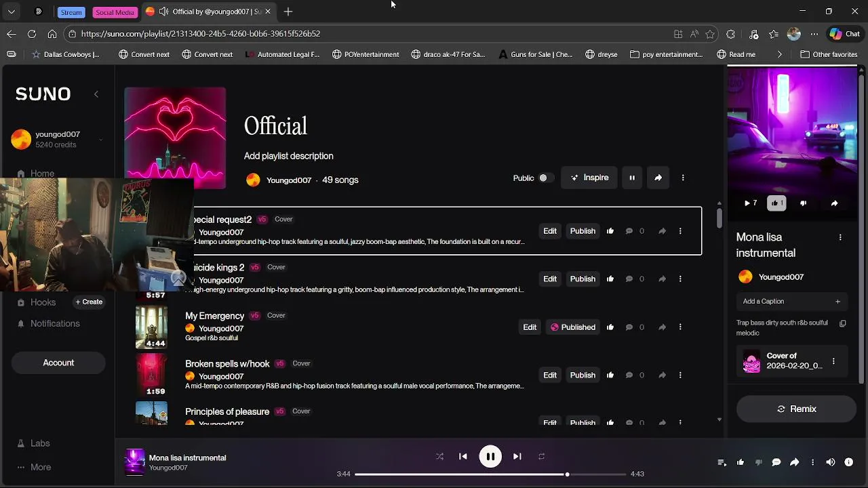Edit the My Emergency song

(530, 327)
